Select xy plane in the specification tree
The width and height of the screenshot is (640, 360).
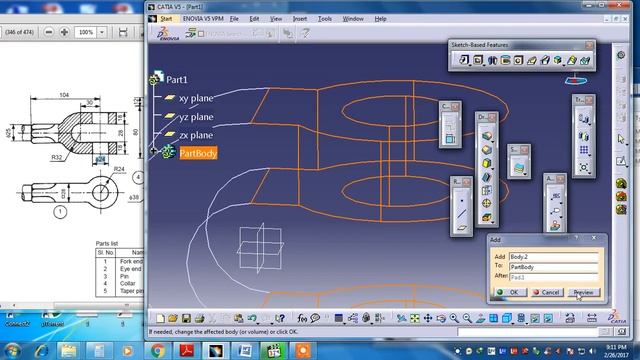click(x=196, y=98)
